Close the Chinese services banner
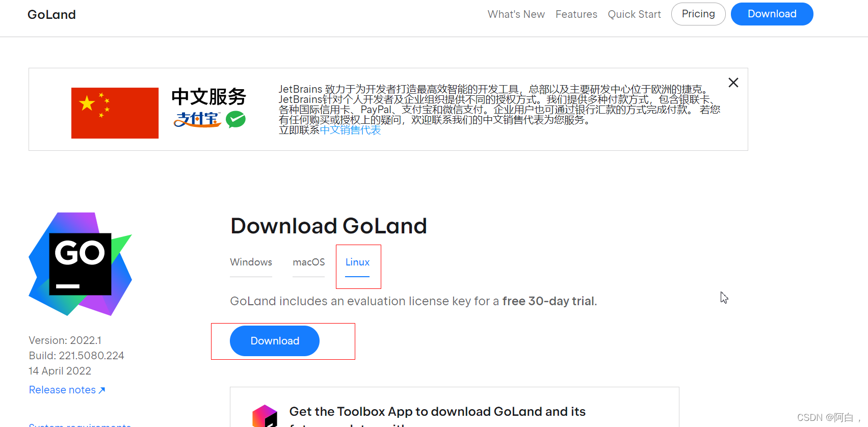 733,83
